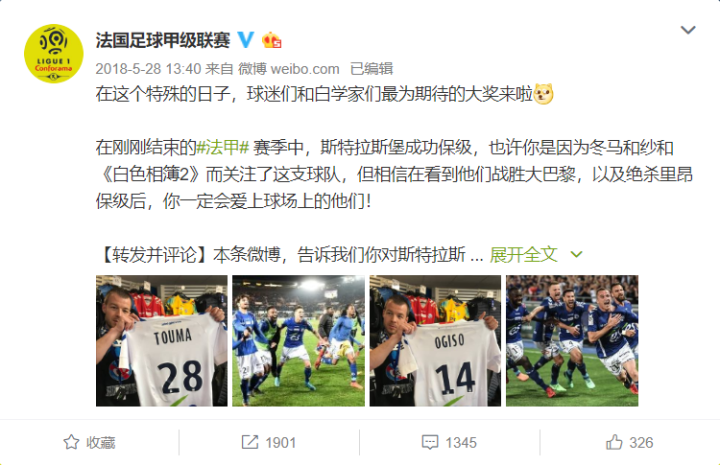The image size is (720, 465).
Task: Open the 2018-5-28 13:40 timestamp link
Action: click(148, 69)
